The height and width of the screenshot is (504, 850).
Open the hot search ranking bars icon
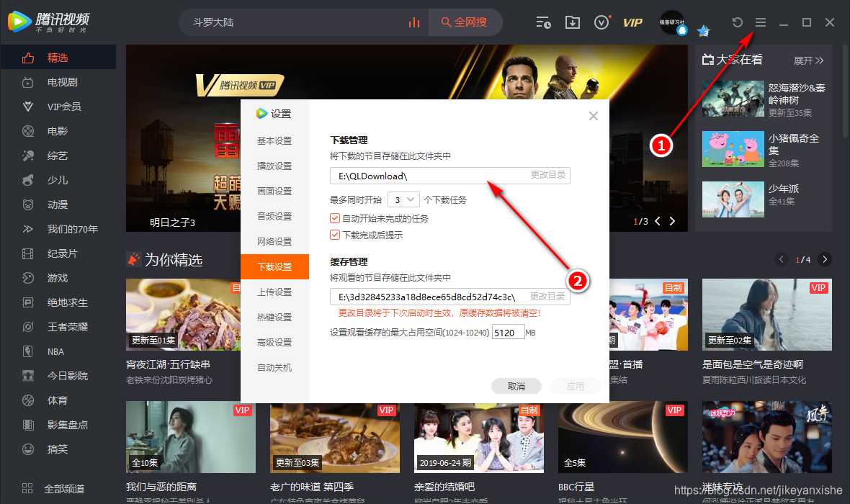point(414,22)
